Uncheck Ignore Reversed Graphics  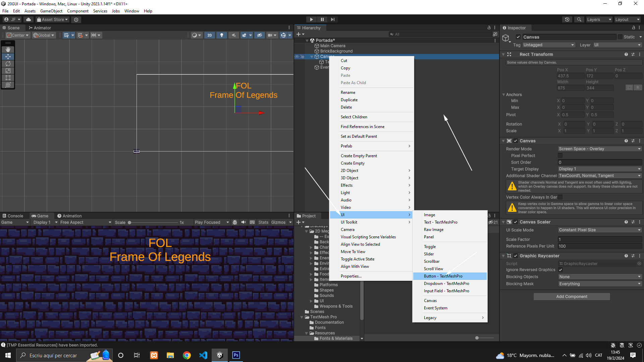pos(560,270)
